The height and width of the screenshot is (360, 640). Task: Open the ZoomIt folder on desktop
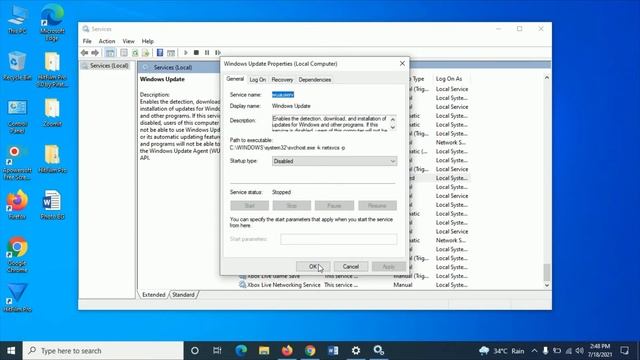pos(52,113)
